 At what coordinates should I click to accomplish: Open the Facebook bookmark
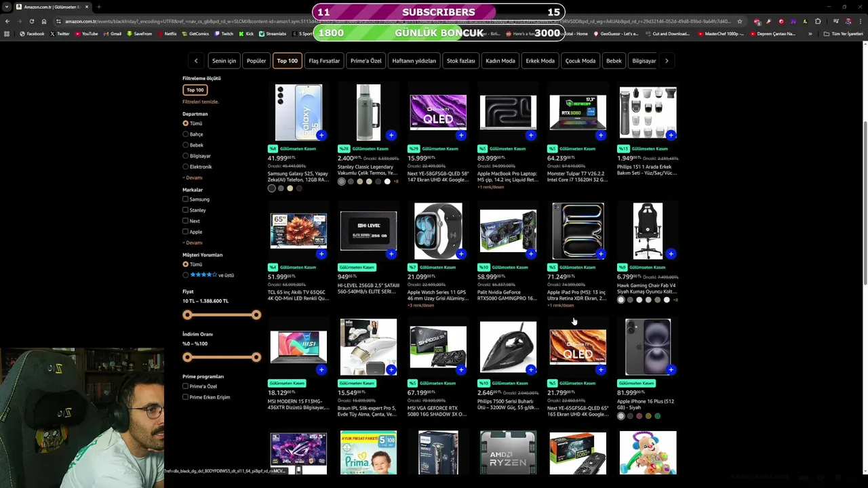[x=32, y=33]
